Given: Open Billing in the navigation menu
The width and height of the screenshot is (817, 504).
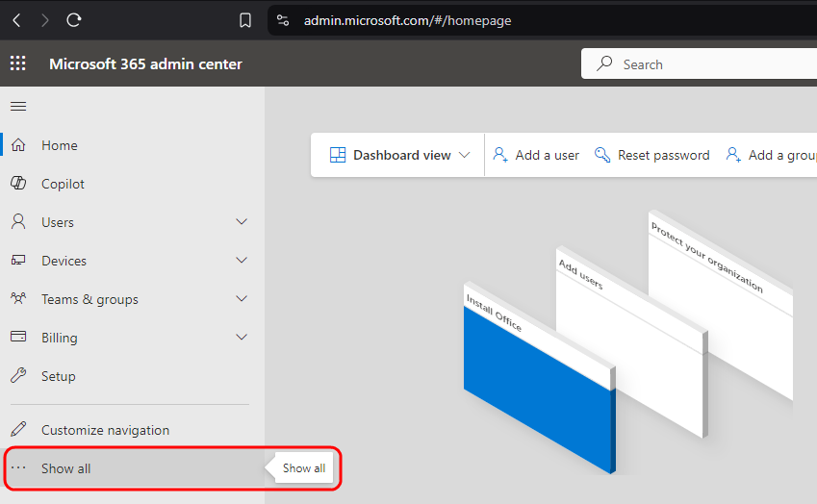Looking at the screenshot, I should [60, 338].
